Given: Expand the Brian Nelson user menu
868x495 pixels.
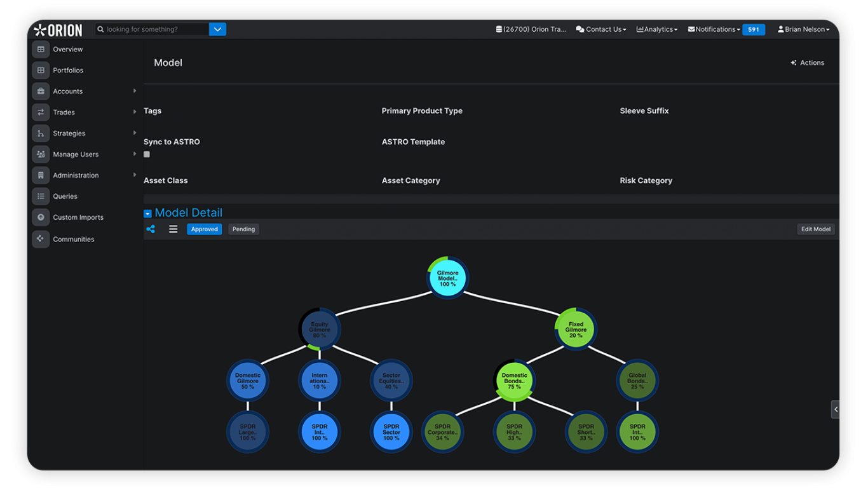Looking at the screenshot, I should coord(803,29).
